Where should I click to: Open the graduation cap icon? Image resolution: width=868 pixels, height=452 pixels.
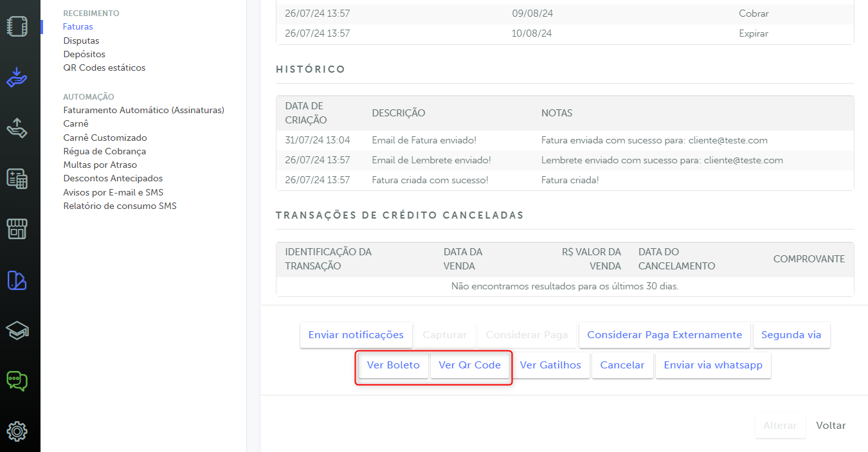coord(17,330)
